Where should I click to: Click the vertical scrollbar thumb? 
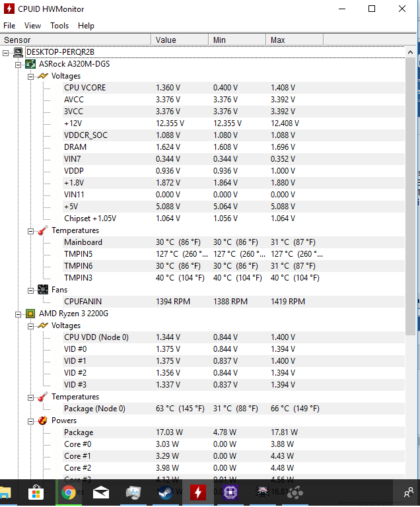point(410,197)
